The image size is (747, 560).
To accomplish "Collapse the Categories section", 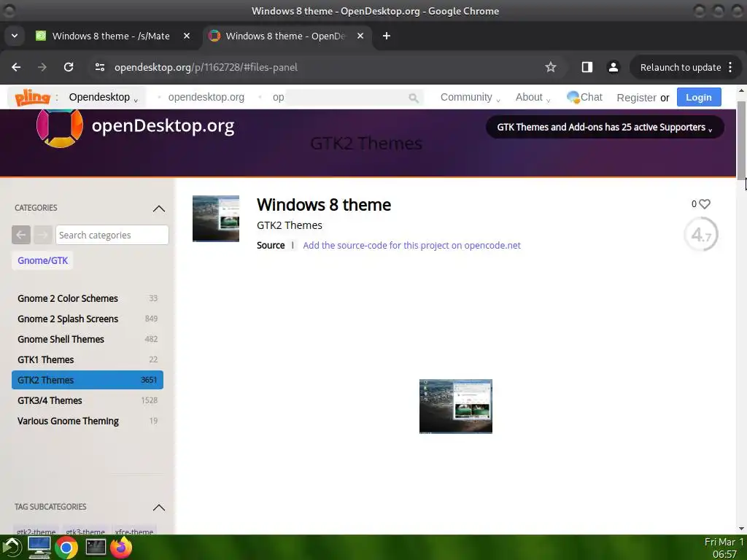I will [x=158, y=208].
